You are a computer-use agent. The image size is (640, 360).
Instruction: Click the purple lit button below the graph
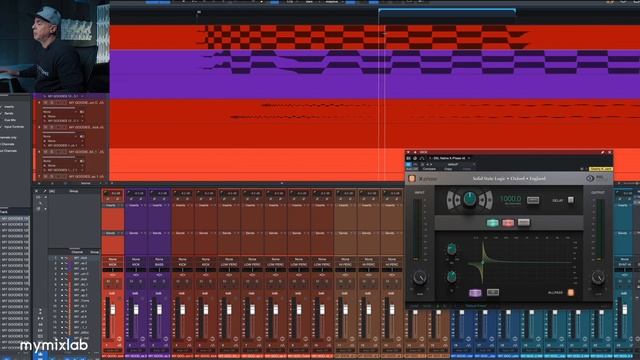[475, 293]
